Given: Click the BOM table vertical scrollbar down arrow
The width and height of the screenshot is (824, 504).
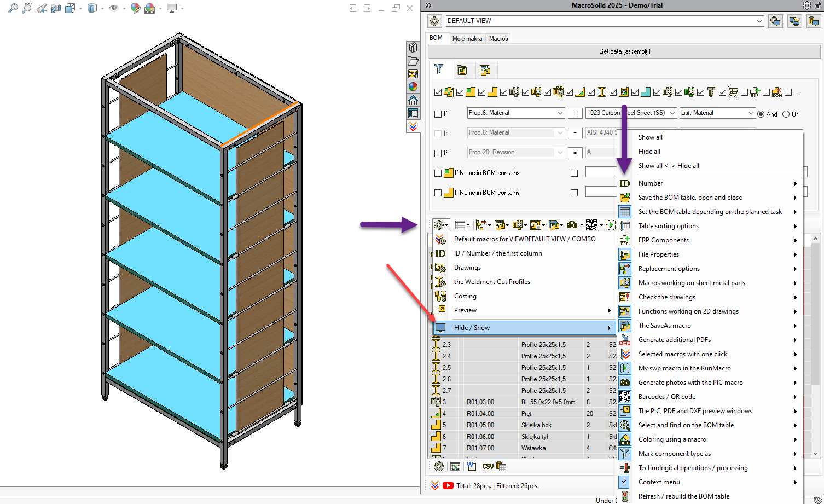Looking at the screenshot, I should (815, 453).
